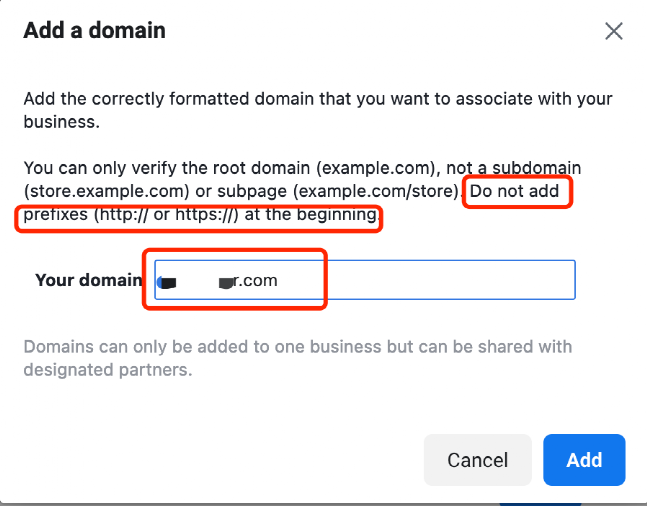Viewport: 647px width, 506px height.
Task: Click the Add a domain heading
Action: 94,31
